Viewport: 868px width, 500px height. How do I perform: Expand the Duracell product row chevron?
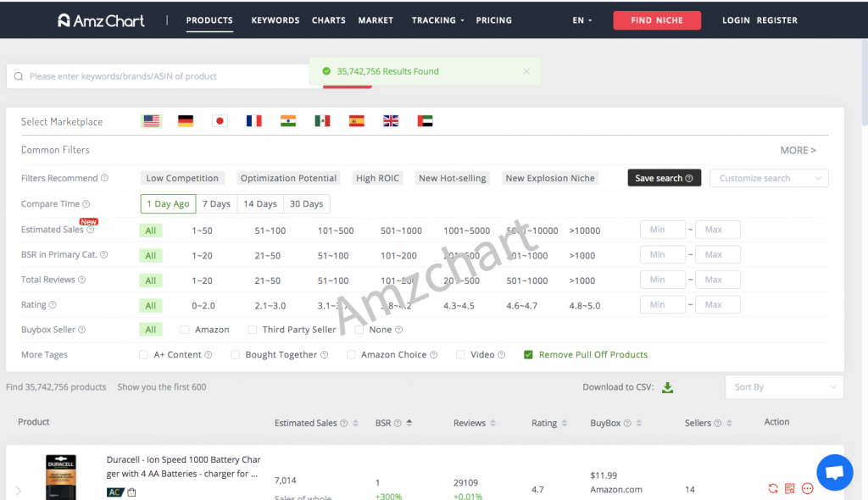pos(19,491)
